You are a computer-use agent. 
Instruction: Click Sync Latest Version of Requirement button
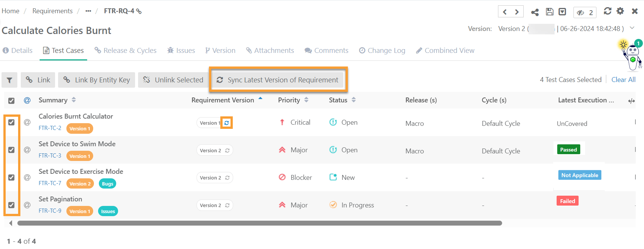click(x=278, y=80)
